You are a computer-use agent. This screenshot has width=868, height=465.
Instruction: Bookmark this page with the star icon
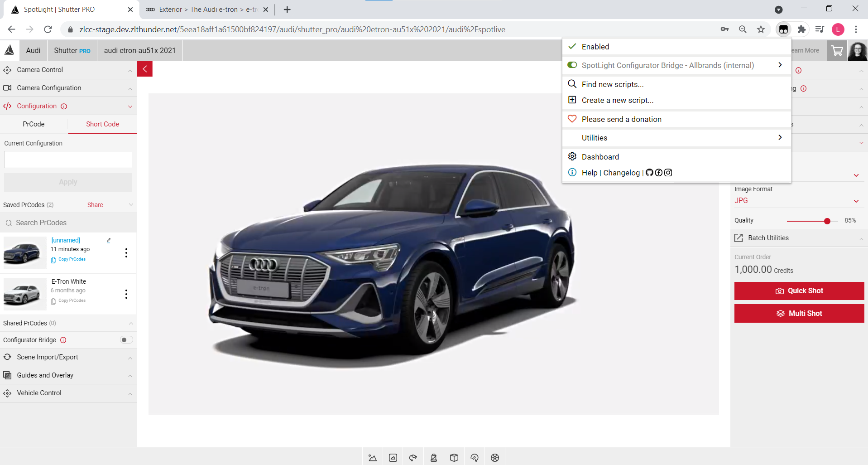(761, 29)
